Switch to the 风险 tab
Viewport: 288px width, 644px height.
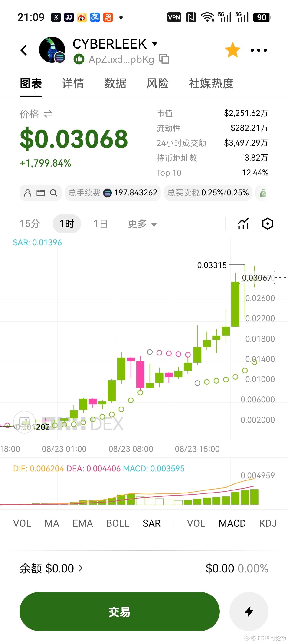click(157, 83)
